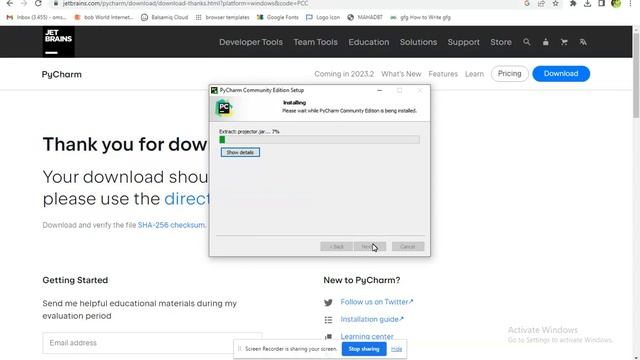Click the direct link text
Image resolution: width=640 pixels, height=360 pixels.
(187, 199)
